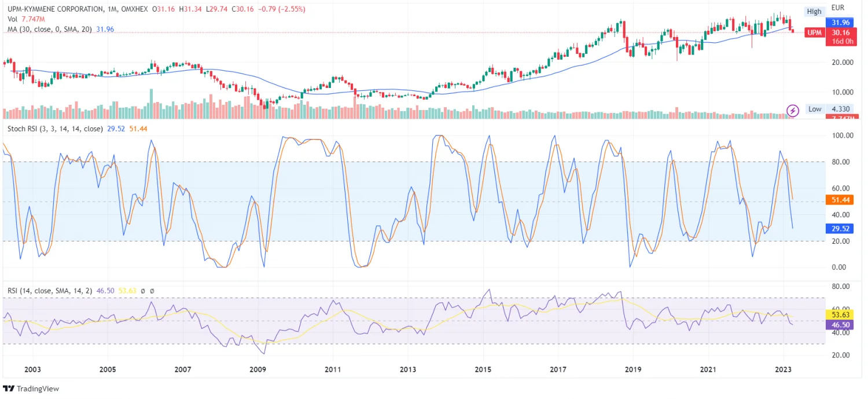Click the red 30.16 last price tag
This screenshot has height=399, width=868.
pyautogui.click(x=840, y=33)
